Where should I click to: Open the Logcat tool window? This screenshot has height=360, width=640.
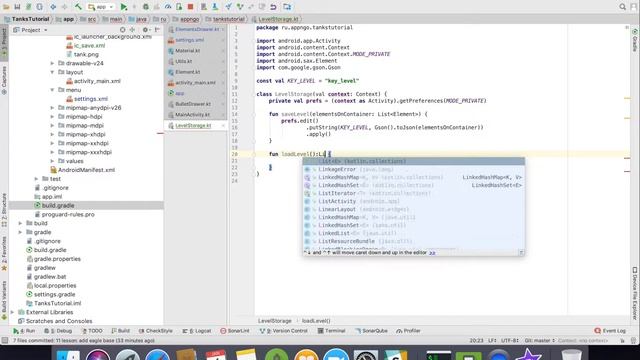pos(197,331)
